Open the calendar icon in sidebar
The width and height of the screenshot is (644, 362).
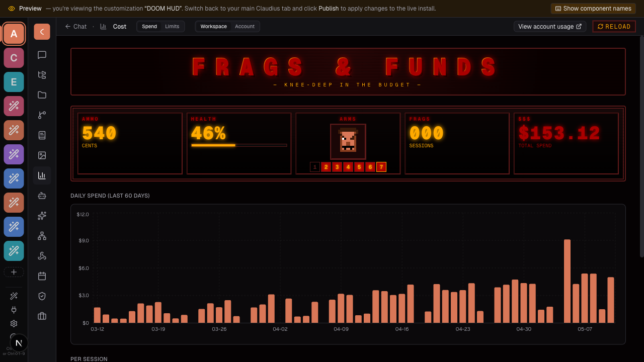42,276
